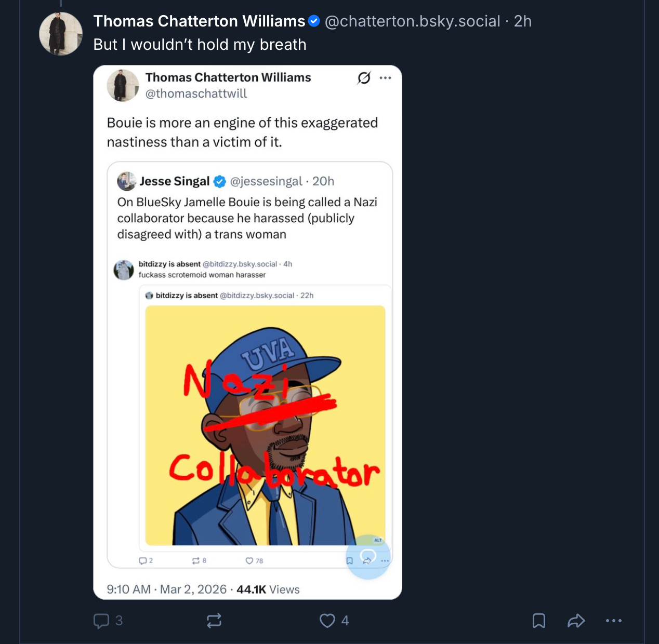
Task: Click Jesse Singal's verified checkmark
Action: tap(220, 181)
